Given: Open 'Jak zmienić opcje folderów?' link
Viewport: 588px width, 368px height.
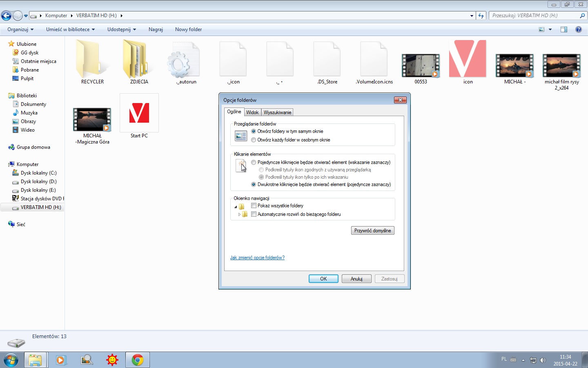Looking at the screenshot, I should [x=257, y=258].
